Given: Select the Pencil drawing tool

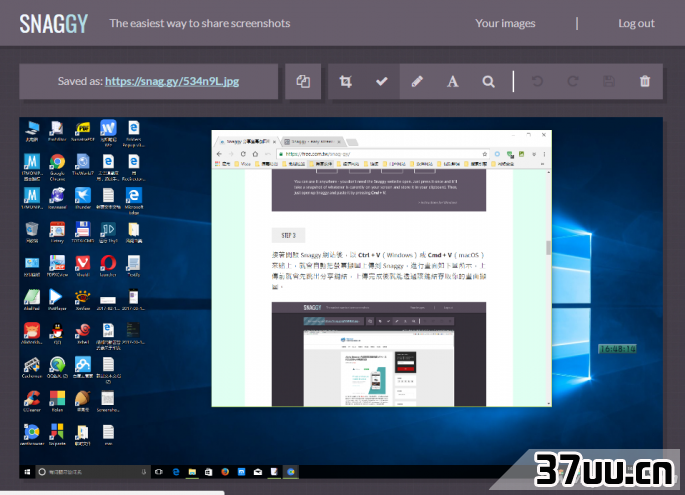Looking at the screenshot, I should 417,81.
